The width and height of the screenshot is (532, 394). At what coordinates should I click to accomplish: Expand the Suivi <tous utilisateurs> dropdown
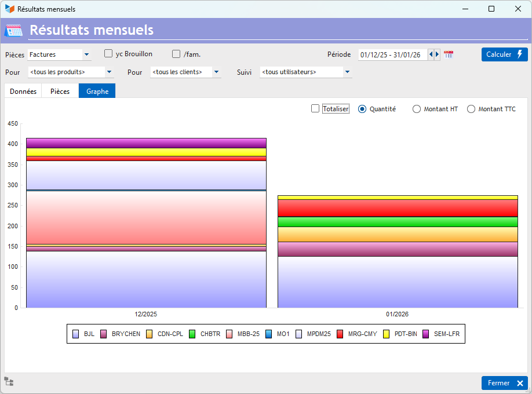[x=347, y=72]
